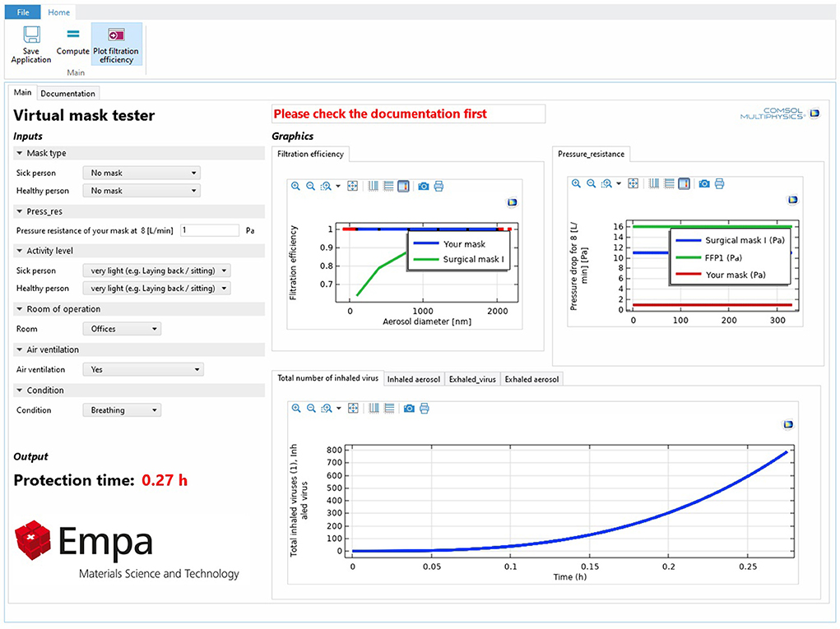This screenshot has height=629, width=840.
Task: Open the Sick person mask type dropdown
Action: pos(142,173)
